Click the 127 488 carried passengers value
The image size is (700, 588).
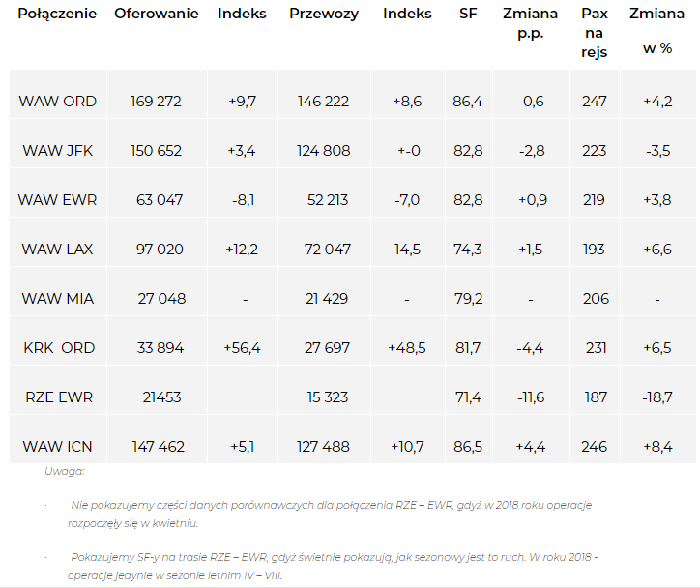coord(323,447)
